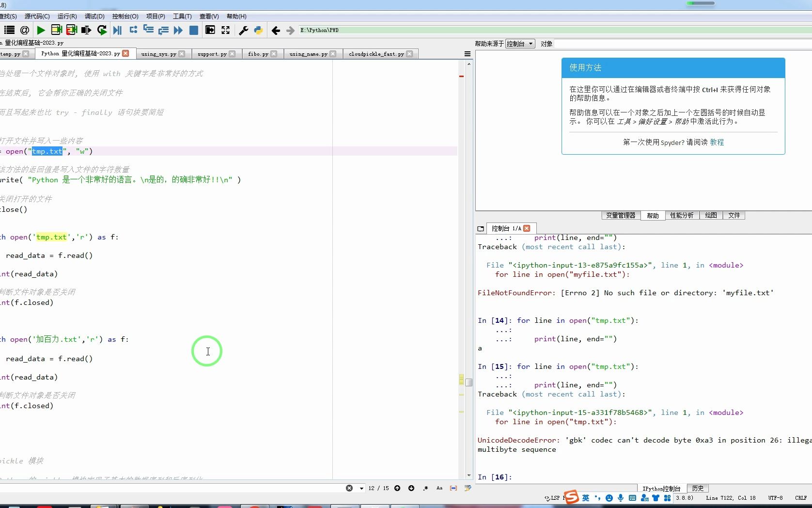The width and height of the screenshot is (812, 508).
Task: Re-run last script icon
Action: (102, 30)
